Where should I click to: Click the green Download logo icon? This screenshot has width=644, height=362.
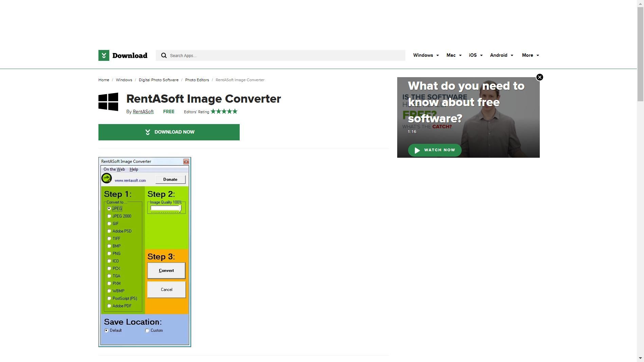pos(104,55)
